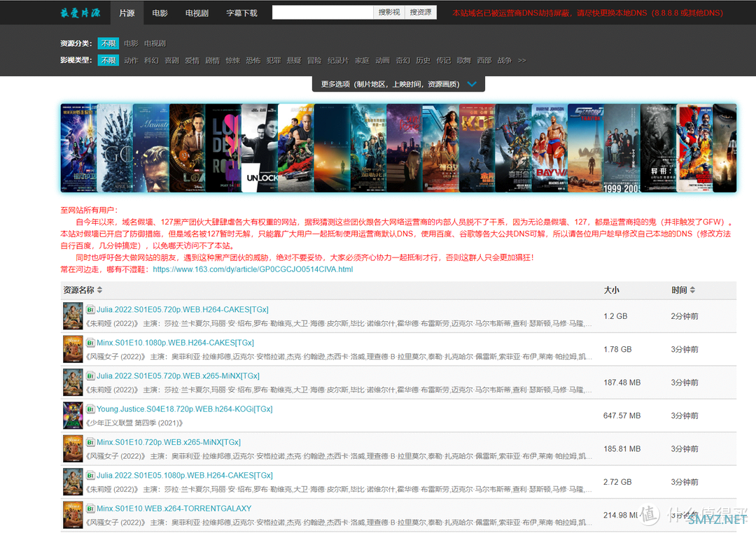Open poster thumbnail for Julia 720p CAKES row
The height and width of the screenshot is (533, 756).
[73, 316]
